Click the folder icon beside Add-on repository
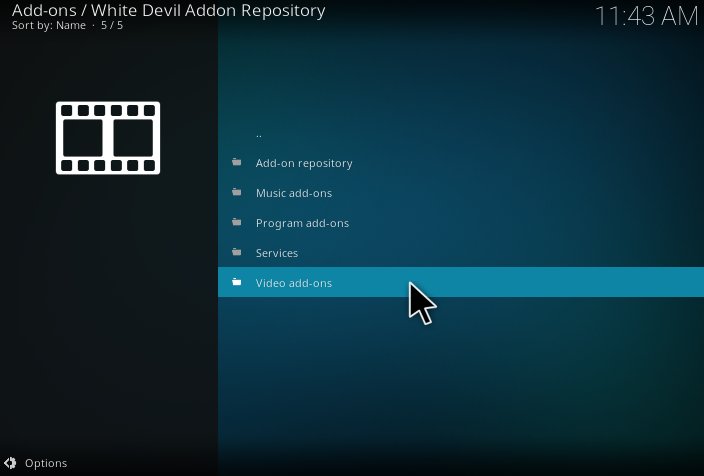The width and height of the screenshot is (704, 476). pyautogui.click(x=237, y=162)
